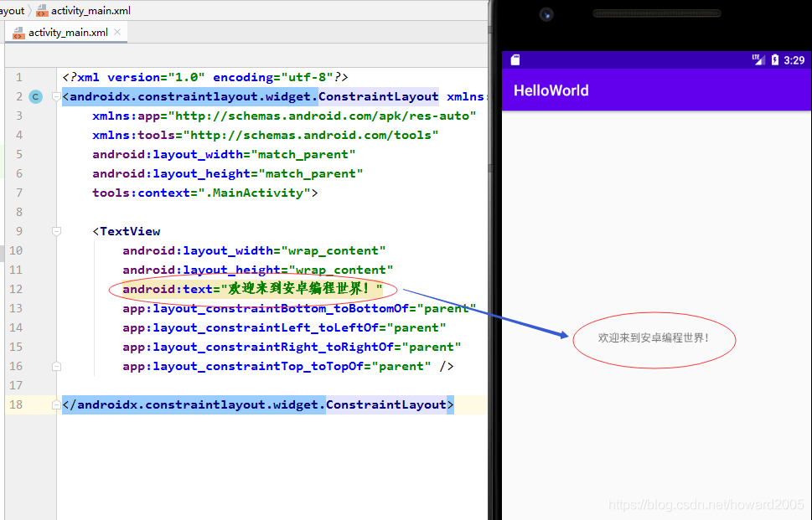Screen dimensions: 812x520
Task: Collapse the ConstraintLayout tag fold on line 2
Action: pos(56,96)
